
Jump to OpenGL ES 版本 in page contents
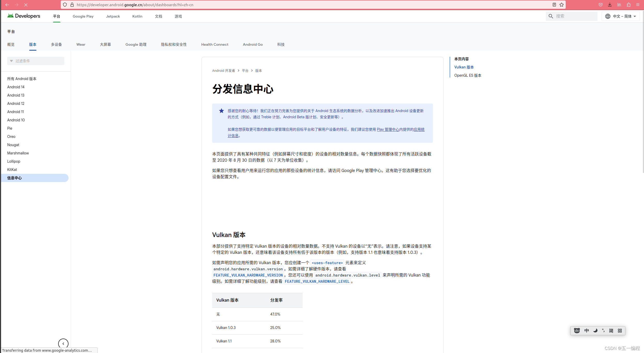click(468, 75)
